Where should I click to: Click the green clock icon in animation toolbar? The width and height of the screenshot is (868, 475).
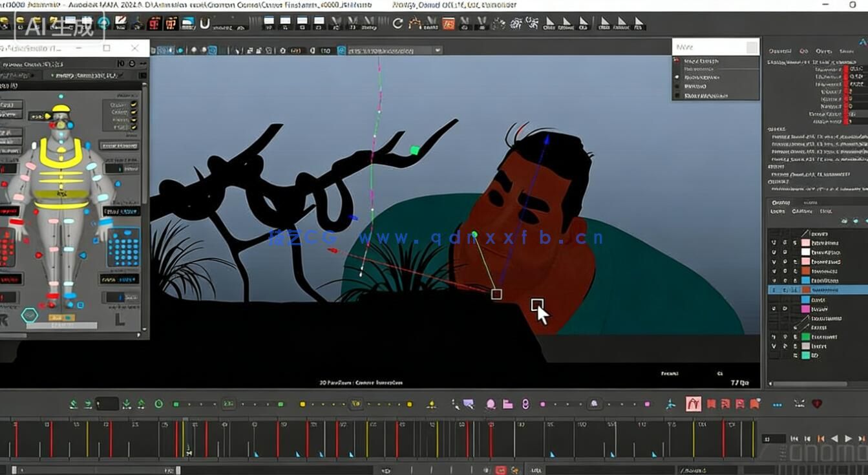point(158,404)
